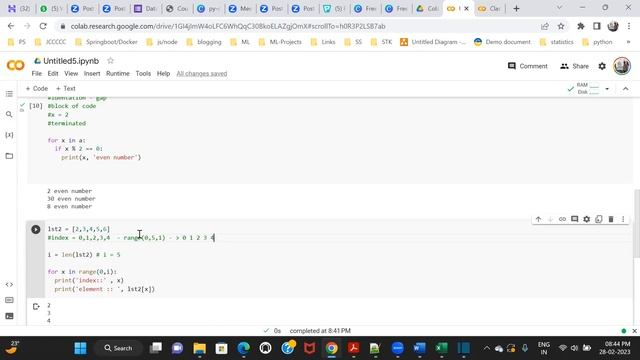The height and width of the screenshot is (360, 640).
Task: Open Word from taskbar
Action: pos(419,348)
